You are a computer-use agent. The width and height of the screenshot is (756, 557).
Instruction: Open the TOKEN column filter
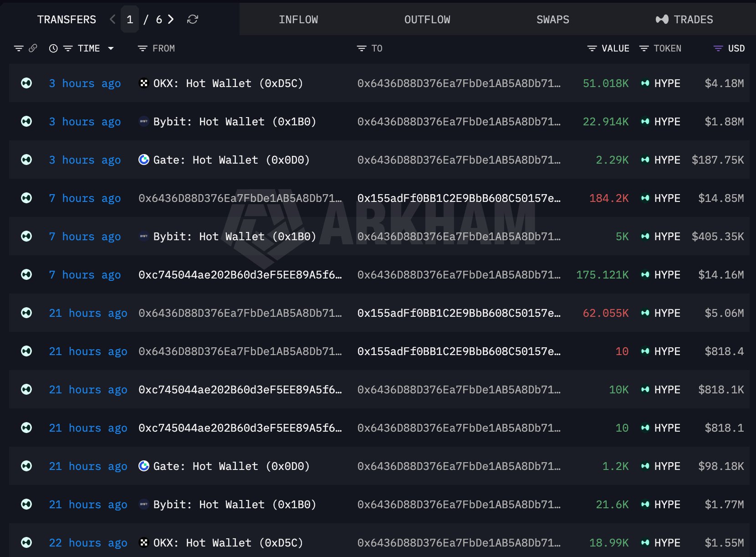click(644, 48)
